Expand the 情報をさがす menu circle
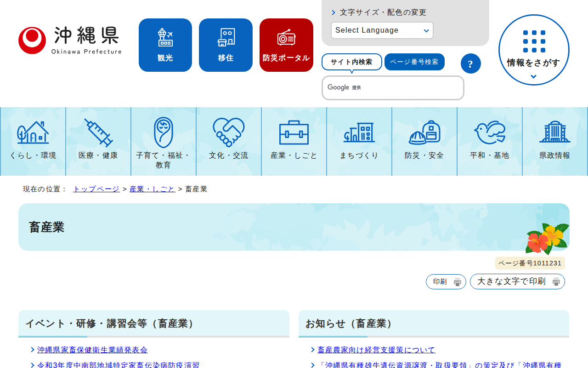Image resolution: width=588 pixels, height=368 pixels. tap(534, 50)
